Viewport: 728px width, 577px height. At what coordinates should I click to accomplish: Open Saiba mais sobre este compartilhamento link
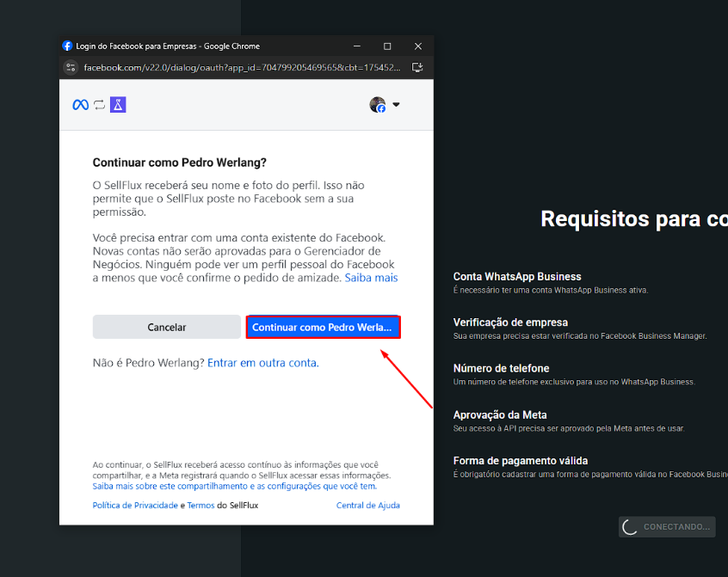(234, 486)
